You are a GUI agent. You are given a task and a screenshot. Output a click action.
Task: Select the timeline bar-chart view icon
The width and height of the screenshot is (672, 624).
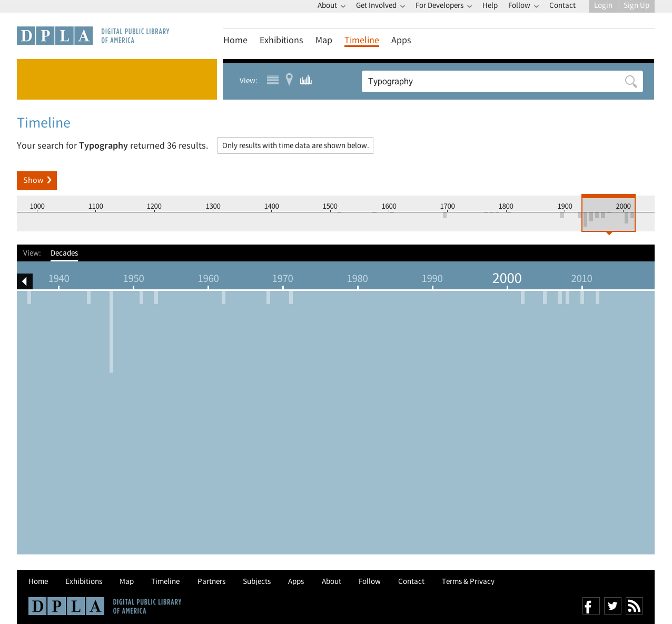pyautogui.click(x=306, y=80)
